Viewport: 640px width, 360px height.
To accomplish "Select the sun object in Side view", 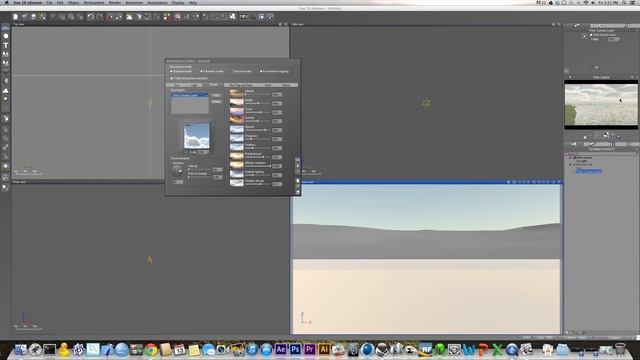I will (x=426, y=103).
